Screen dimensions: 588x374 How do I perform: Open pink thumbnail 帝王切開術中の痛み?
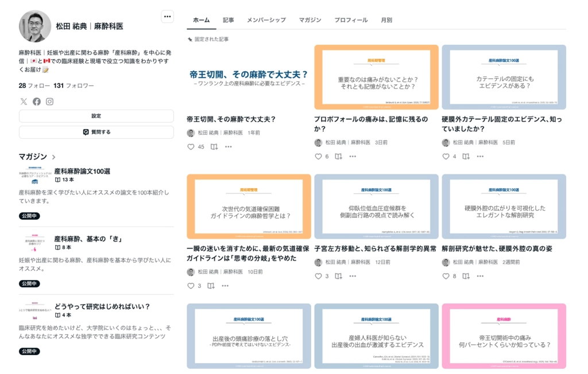504,336
